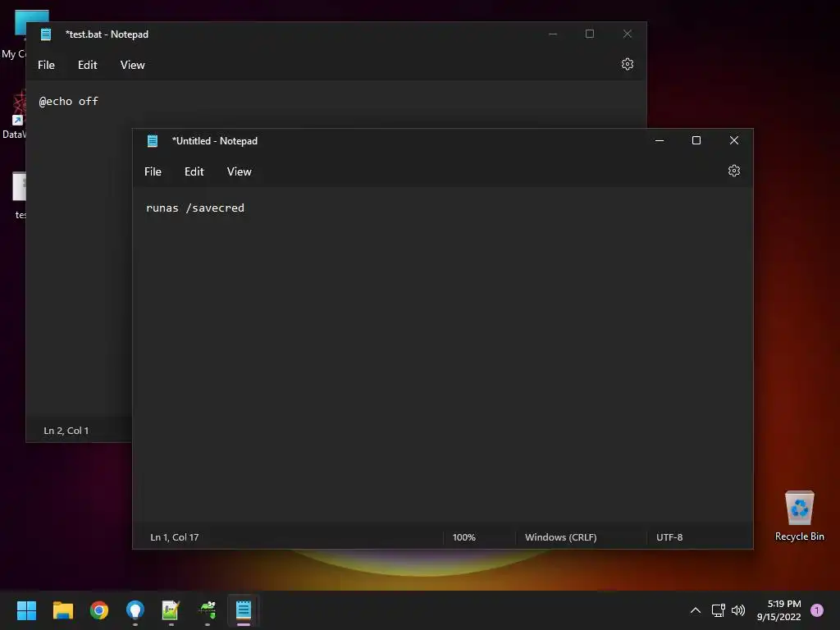840x630 pixels.
Task: Open Edit menu in Untitled Notepad
Action: click(x=194, y=171)
